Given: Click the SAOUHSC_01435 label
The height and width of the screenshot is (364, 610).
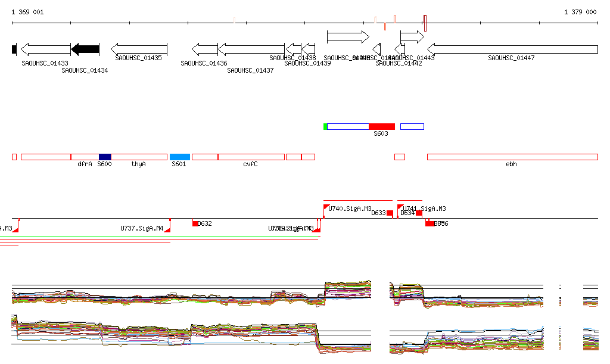Looking at the screenshot, I should [138, 58].
